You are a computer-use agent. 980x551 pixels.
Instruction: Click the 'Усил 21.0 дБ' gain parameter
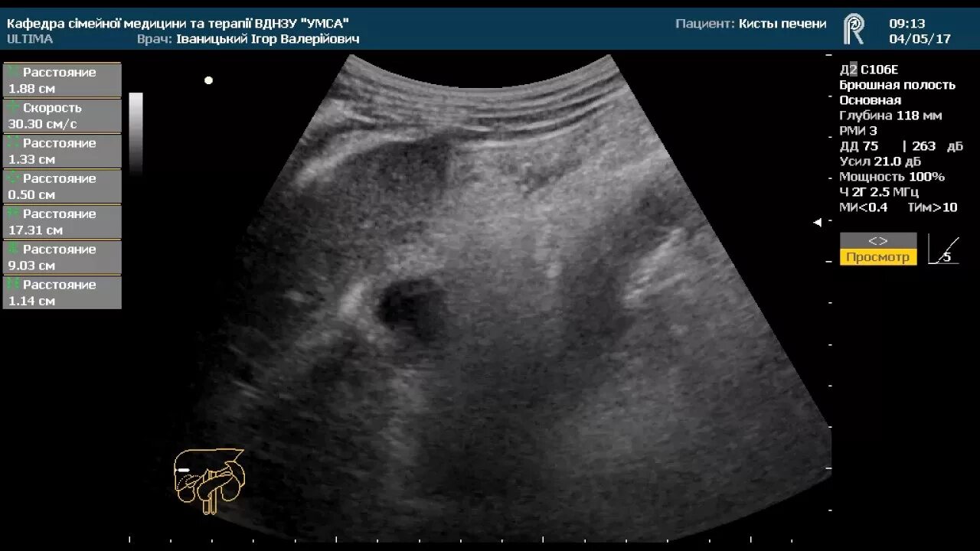click(x=880, y=161)
